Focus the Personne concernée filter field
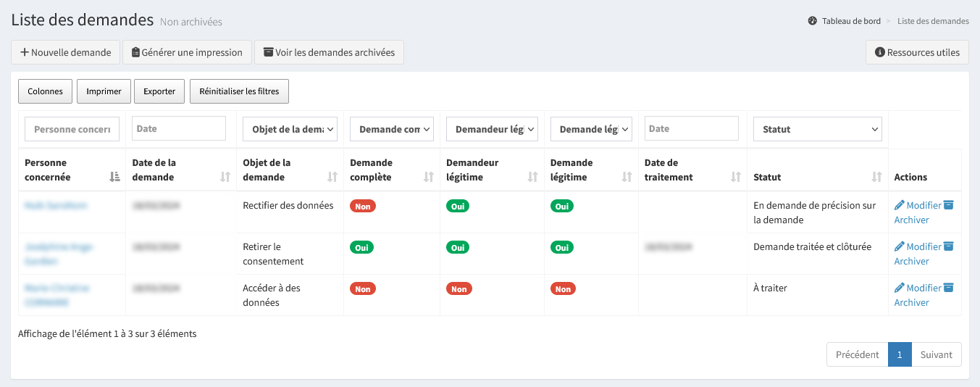This screenshot has width=980, height=387. coord(72,129)
